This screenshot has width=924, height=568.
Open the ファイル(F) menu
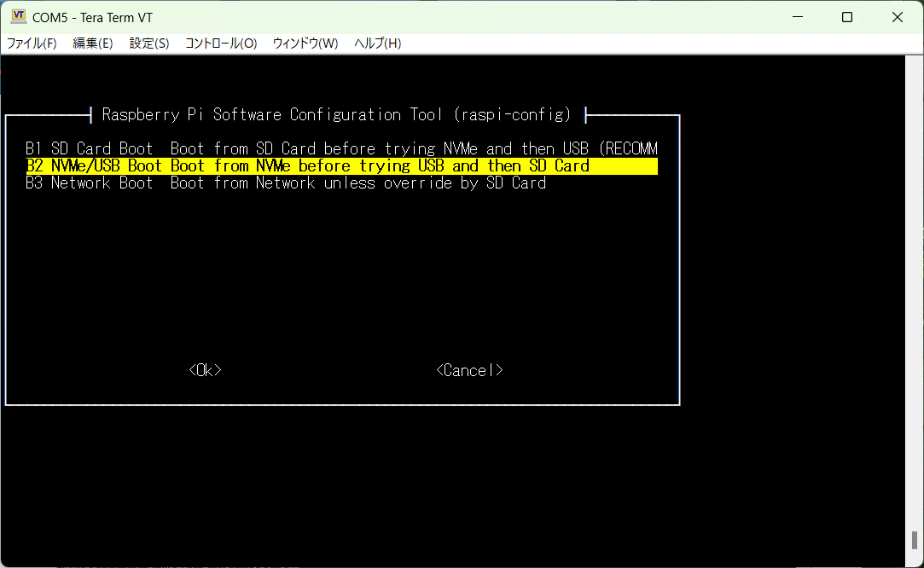32,43
